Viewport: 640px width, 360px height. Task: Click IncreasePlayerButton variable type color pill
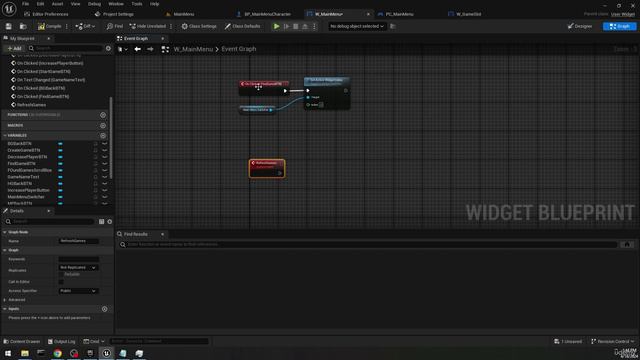point(60,190)
